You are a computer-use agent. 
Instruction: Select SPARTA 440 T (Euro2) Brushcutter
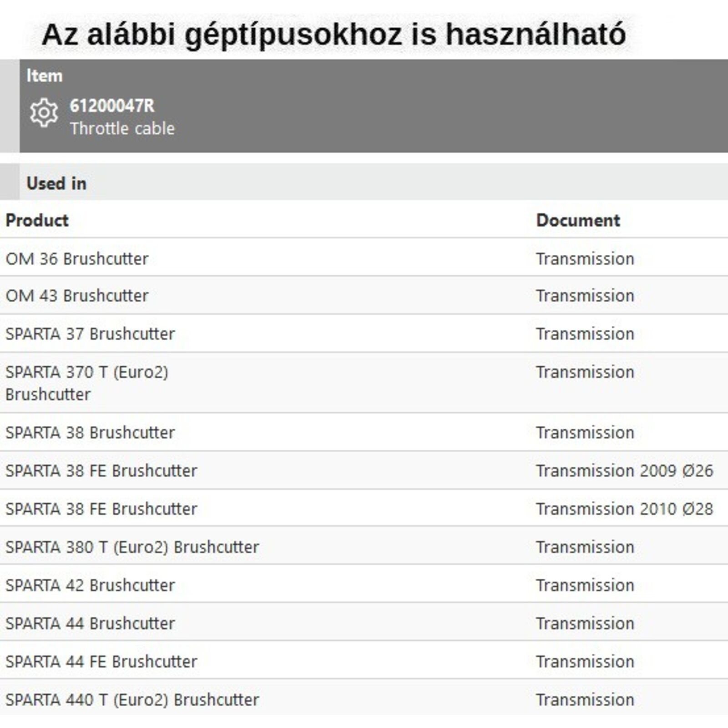click(132, 700)
